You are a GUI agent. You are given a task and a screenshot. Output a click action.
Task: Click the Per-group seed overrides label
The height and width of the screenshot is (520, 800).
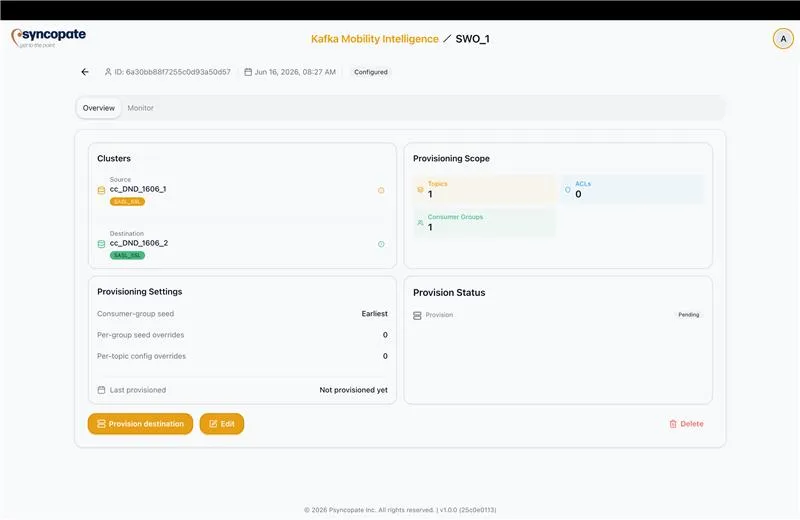(140, 335)
